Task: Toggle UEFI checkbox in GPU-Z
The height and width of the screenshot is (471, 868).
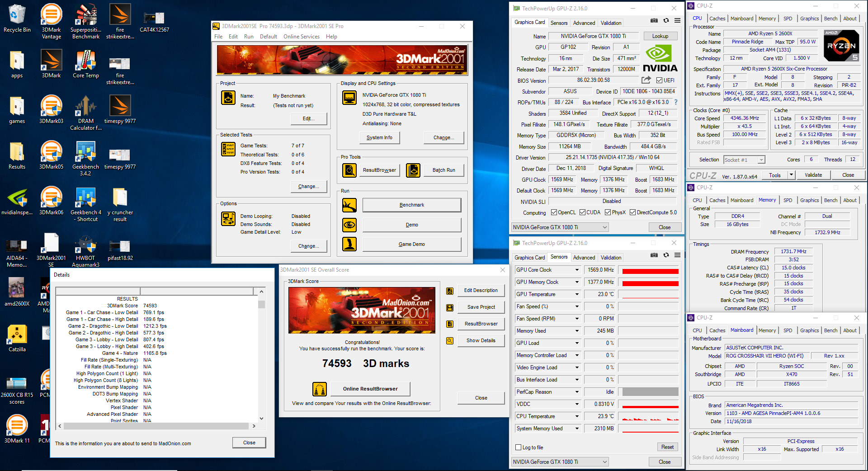Action: coord(660,80)
